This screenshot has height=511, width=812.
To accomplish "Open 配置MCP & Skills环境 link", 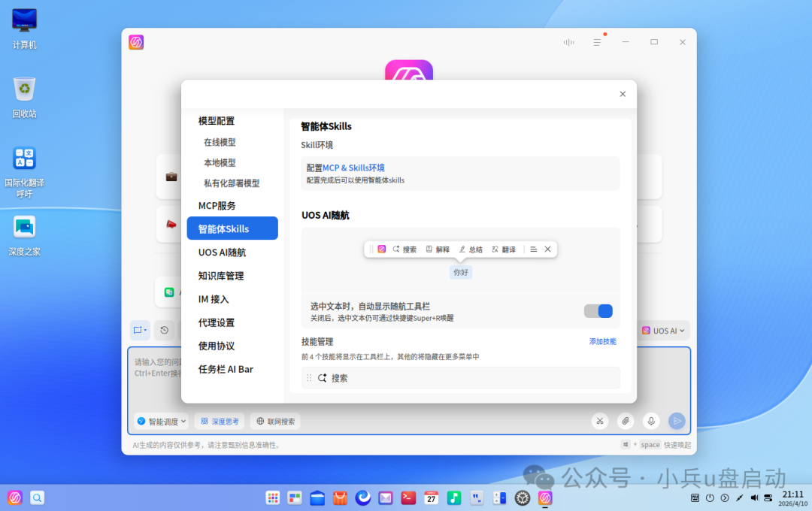I will coord(344,168).
